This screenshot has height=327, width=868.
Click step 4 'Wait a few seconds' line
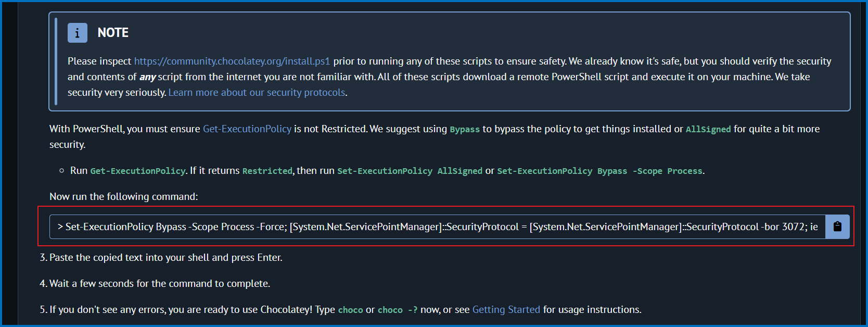(160, 283)
